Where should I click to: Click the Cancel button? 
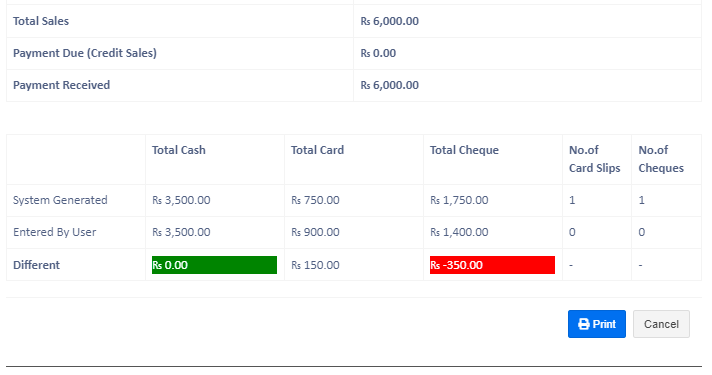(x=661, y=324)
